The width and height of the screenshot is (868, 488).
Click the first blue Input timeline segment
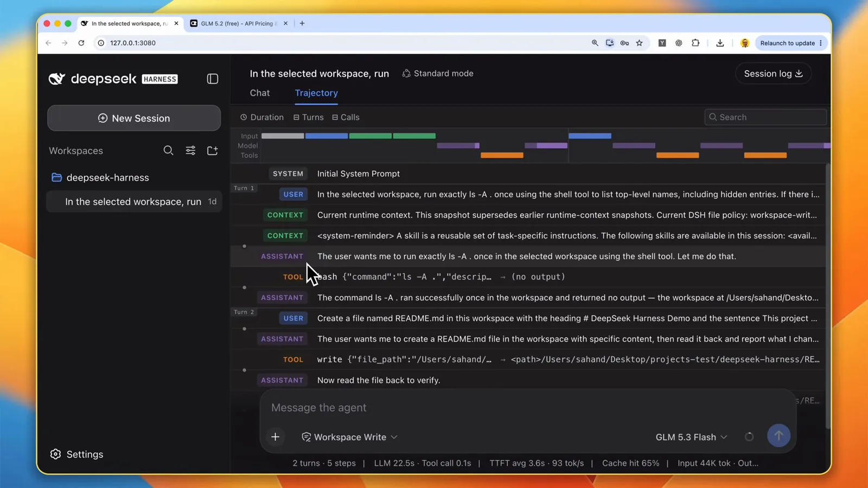[x=327, y=136]
